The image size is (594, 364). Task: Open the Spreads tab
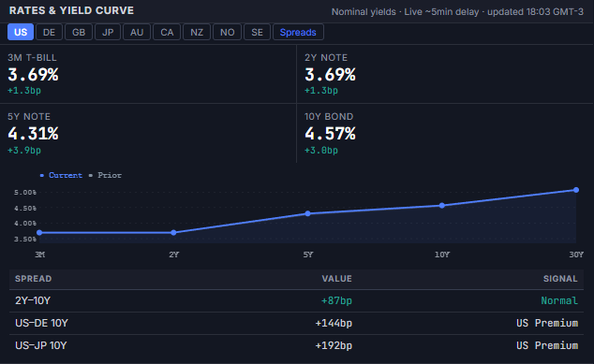tap(298, 32)
